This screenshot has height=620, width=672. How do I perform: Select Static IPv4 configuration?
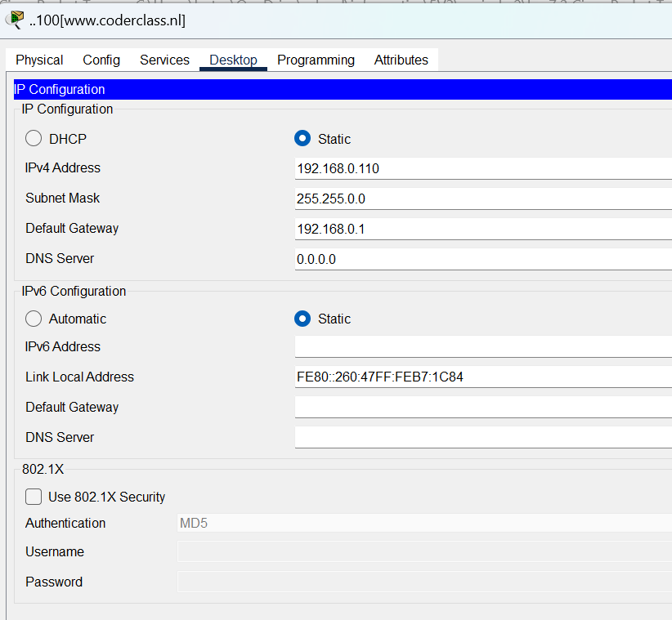(x=302, y=139)
